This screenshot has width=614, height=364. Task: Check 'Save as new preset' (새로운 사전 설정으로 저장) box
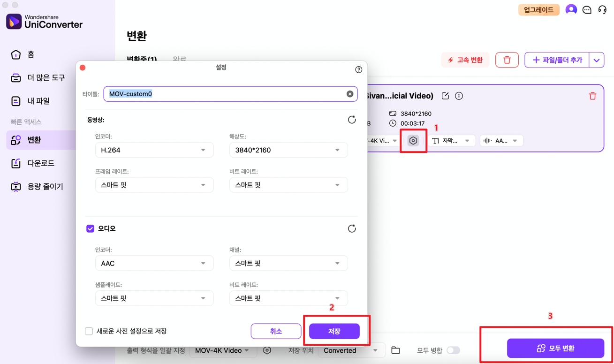pos(89,331)
